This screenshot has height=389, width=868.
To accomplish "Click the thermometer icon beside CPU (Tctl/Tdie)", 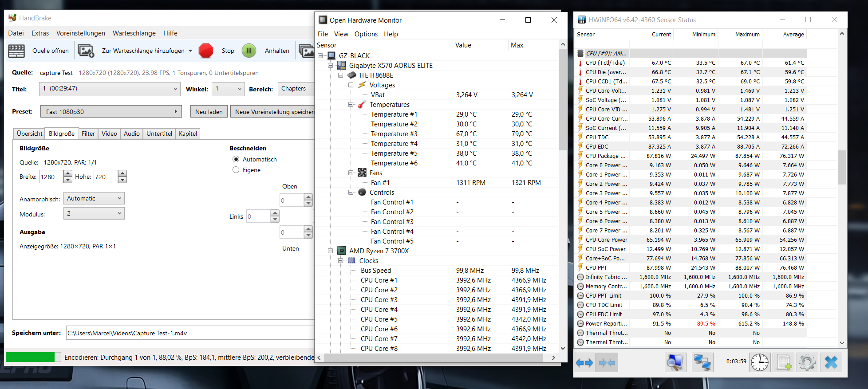I will click(x=580, y=63).
